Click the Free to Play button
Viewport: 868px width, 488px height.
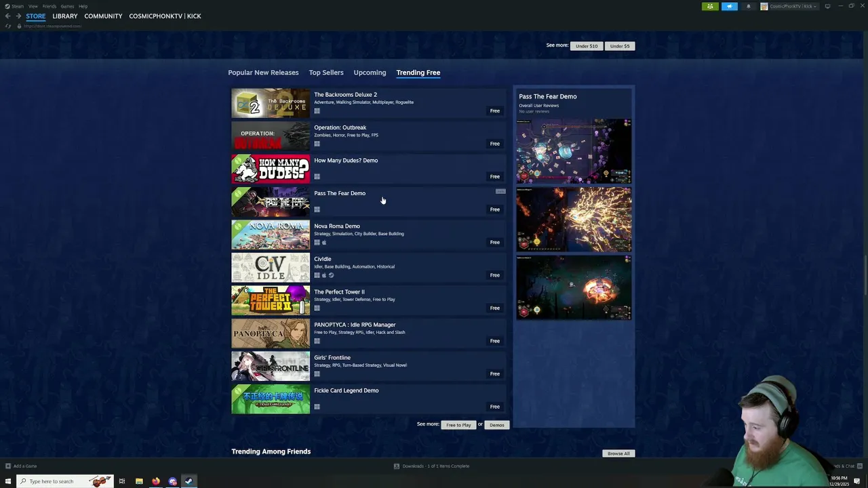coord(458,425)
